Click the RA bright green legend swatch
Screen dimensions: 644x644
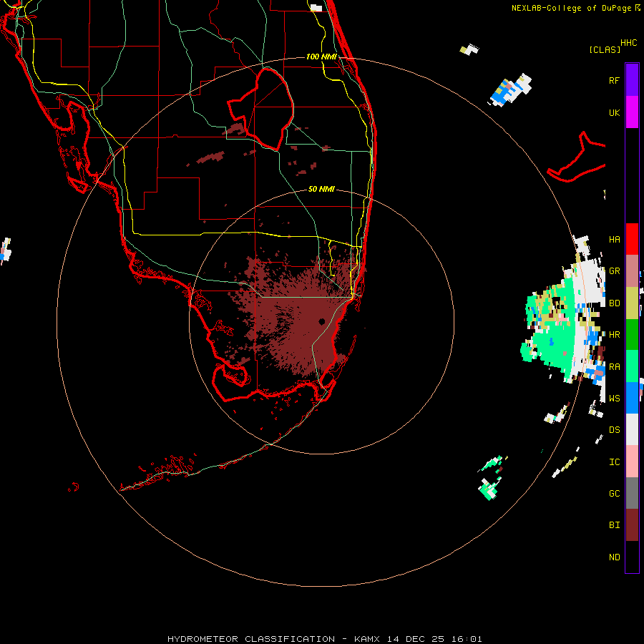632,366
